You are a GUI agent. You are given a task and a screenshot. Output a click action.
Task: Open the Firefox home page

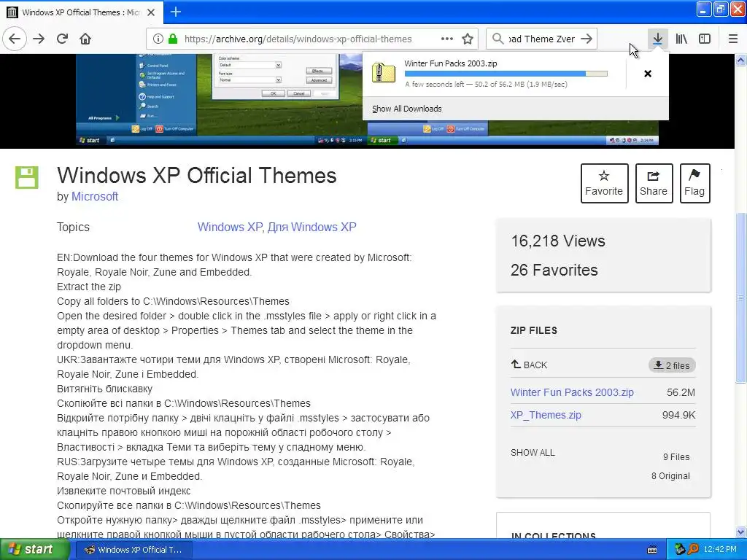pyautogui.click(x=85, y=39)
